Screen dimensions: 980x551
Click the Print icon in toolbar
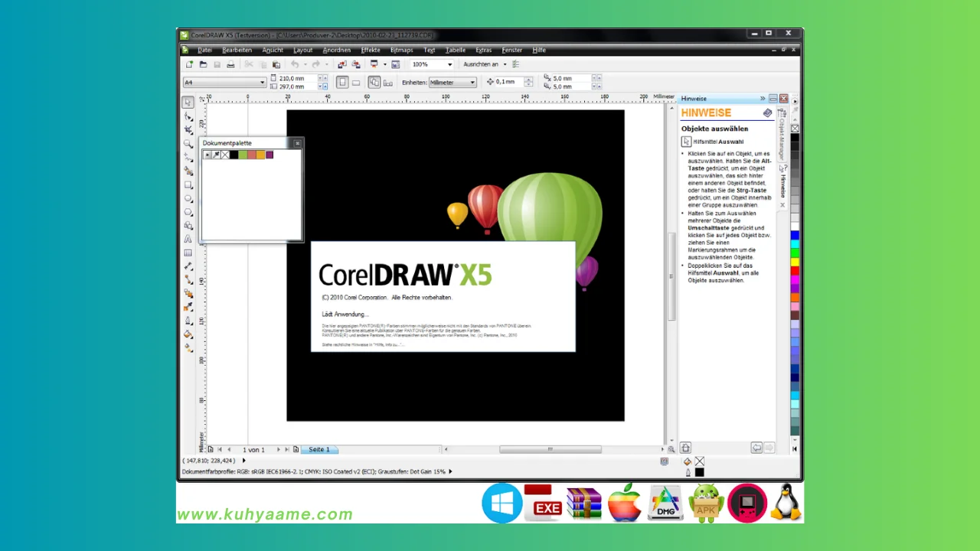tap(230, 64)
